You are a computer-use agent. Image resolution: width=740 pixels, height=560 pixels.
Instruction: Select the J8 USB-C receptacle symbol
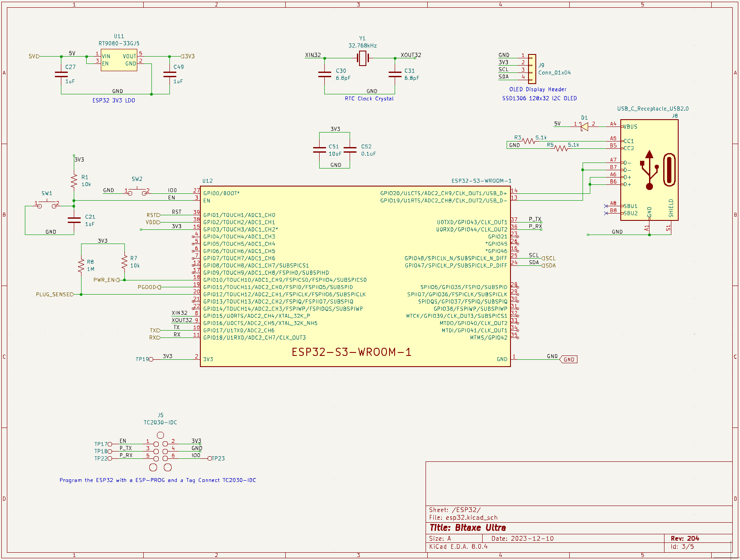pyautogui.click(x=649, y=170)
